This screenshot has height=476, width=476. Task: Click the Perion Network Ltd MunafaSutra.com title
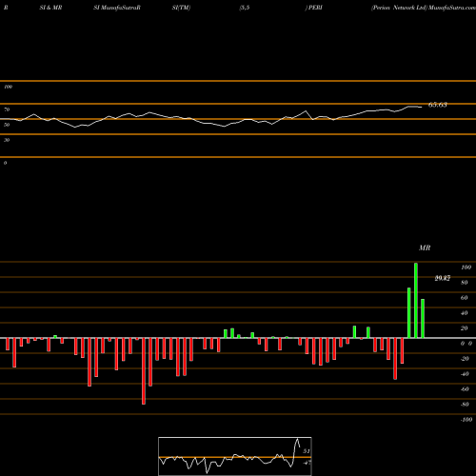point(424,8)
